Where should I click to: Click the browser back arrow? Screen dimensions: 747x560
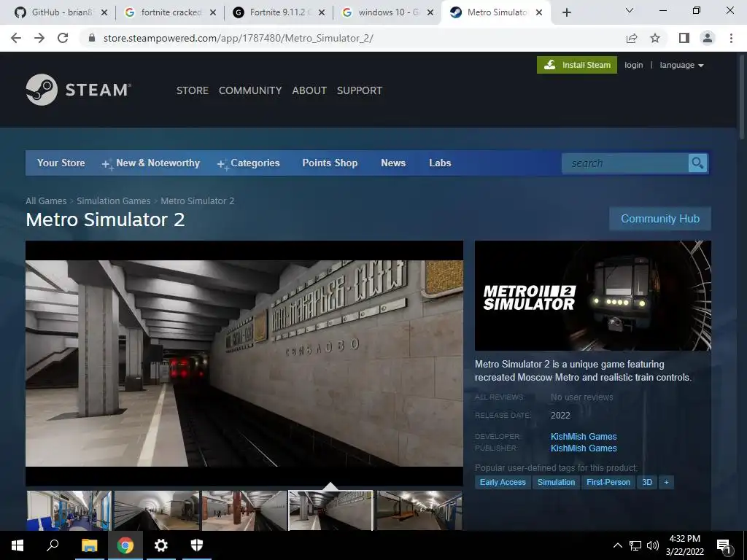16,38
